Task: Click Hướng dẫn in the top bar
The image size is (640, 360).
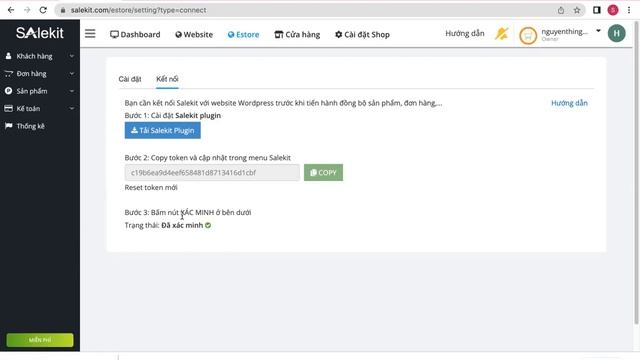Action: [464, 33]
